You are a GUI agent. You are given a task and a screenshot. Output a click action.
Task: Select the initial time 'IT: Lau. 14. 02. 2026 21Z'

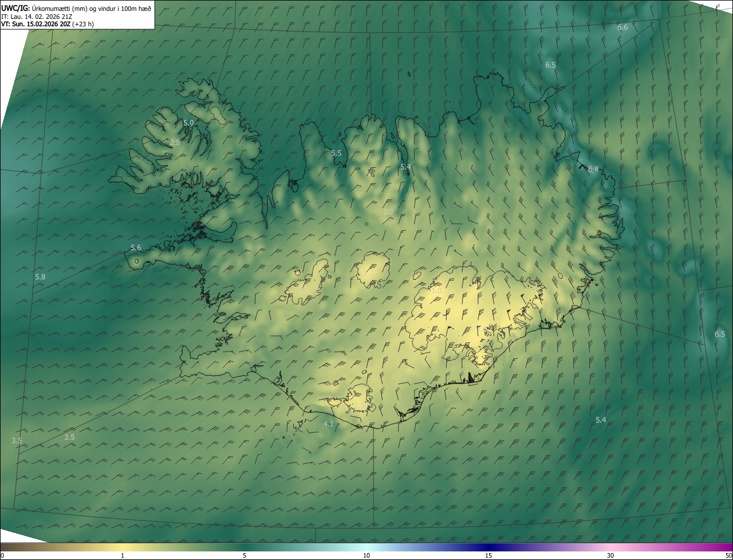tap(37, 16)
